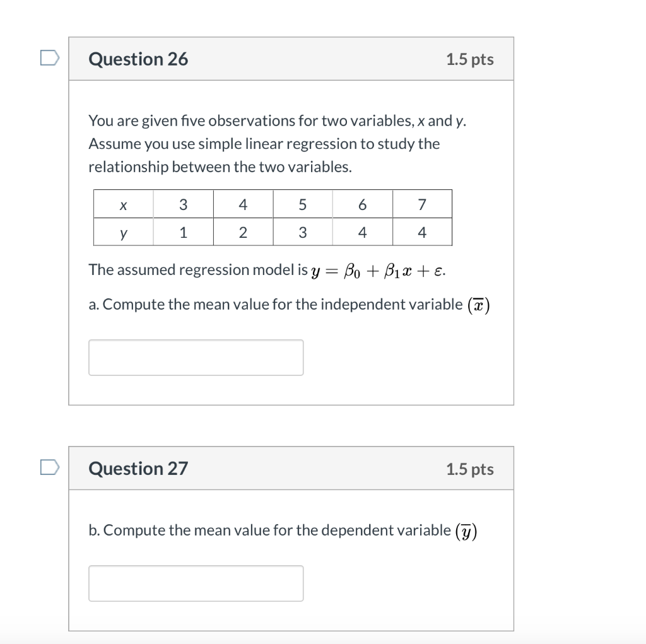Select the y row label in the table

124,232
